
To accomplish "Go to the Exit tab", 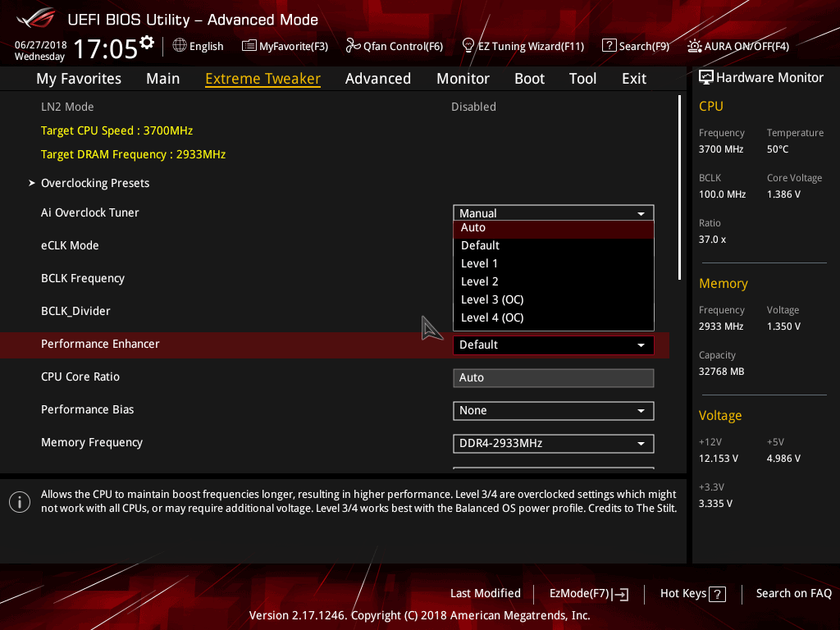I will coord(634,79).
